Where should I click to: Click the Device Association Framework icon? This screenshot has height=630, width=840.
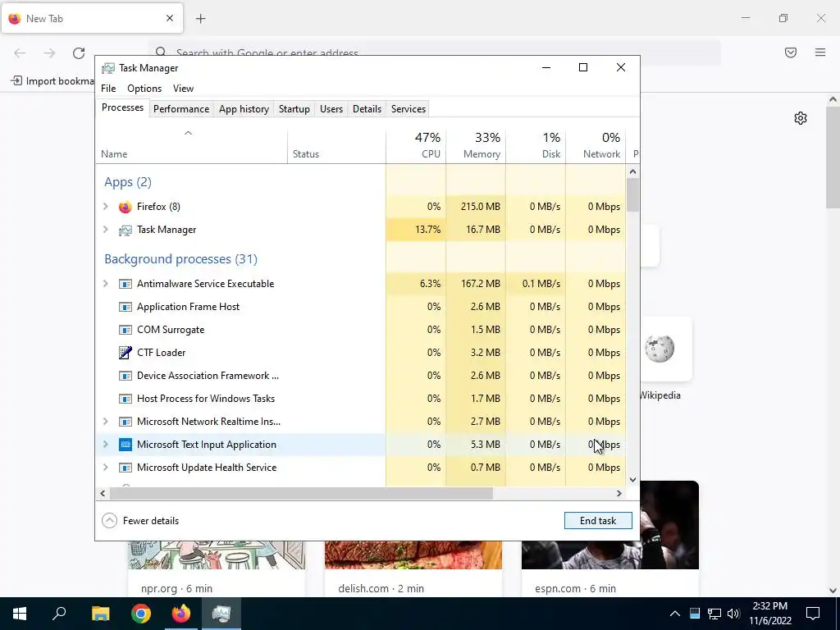(x=125, y=376)
